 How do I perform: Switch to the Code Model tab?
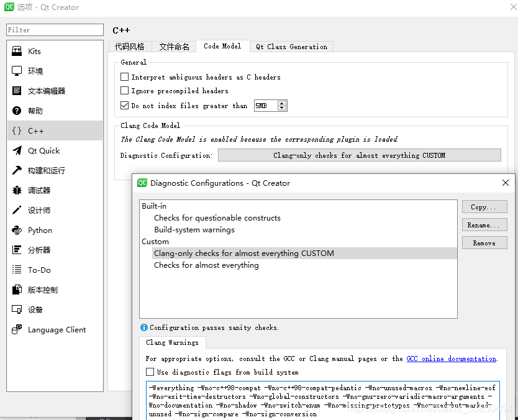(222, 46)
